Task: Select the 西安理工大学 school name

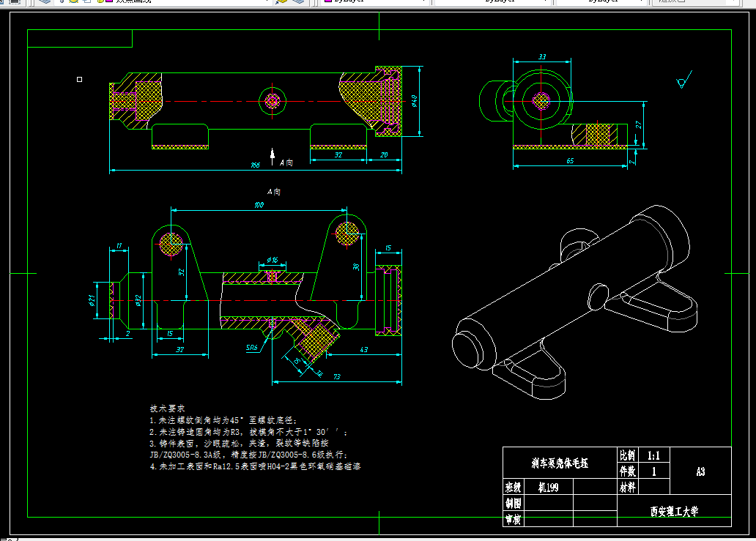Action: 674,511
